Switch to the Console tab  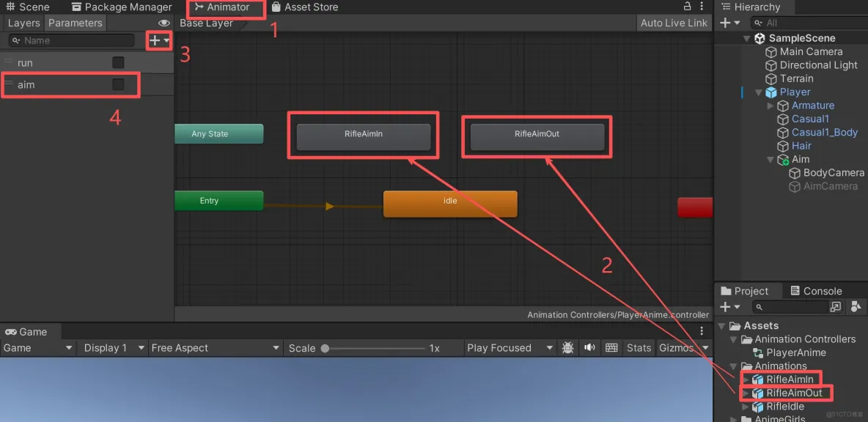tap(816, 290)
